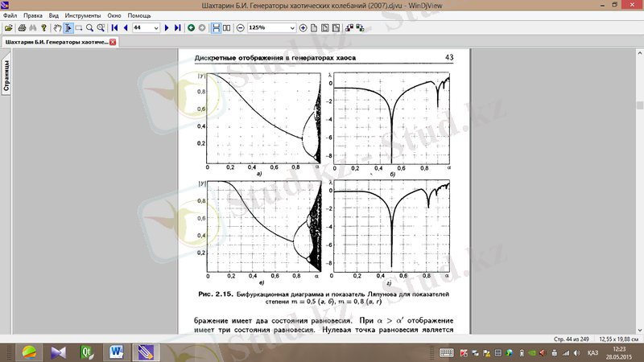The image size is (644, 362).
Task: Jump to the last page
Action: coord(177,28)
